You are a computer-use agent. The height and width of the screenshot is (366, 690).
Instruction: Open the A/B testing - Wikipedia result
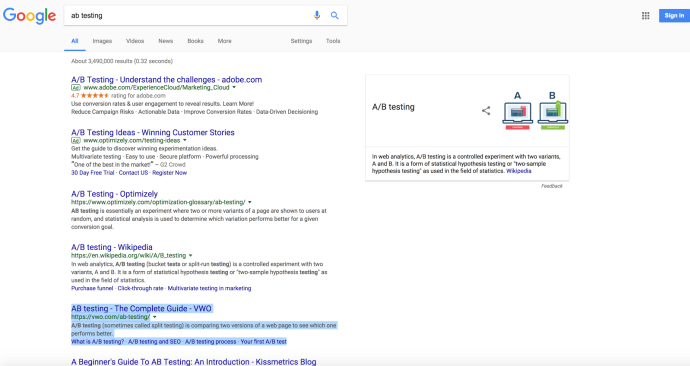[112, 247]
